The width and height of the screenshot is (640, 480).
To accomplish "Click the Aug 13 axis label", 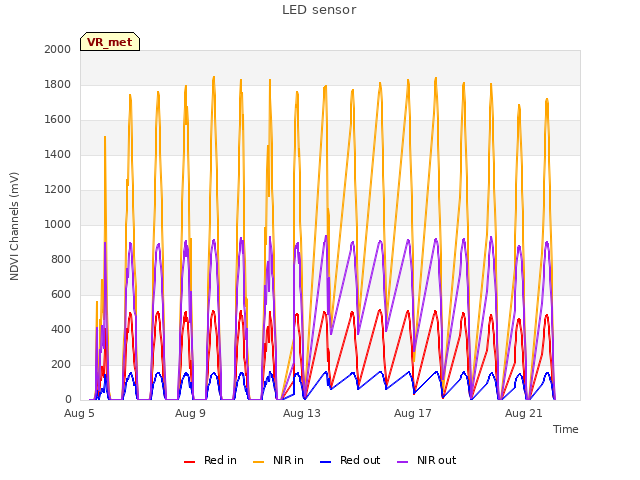I will point(302,413).
